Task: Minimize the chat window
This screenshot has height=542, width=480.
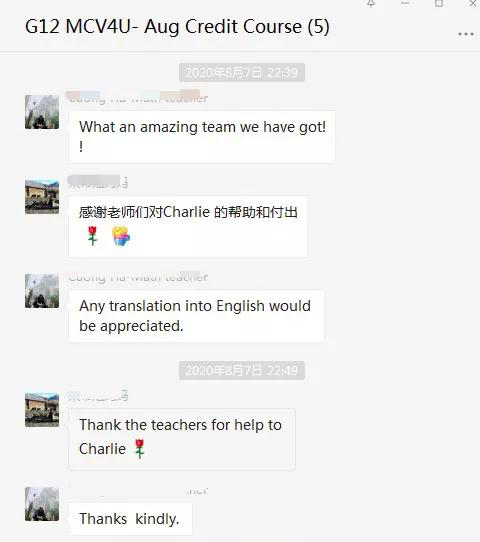Action: [x=405, y=3]
